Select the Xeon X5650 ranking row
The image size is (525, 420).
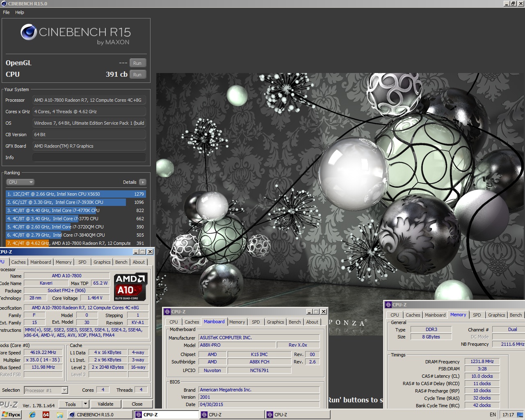click(x=76, y=194)
